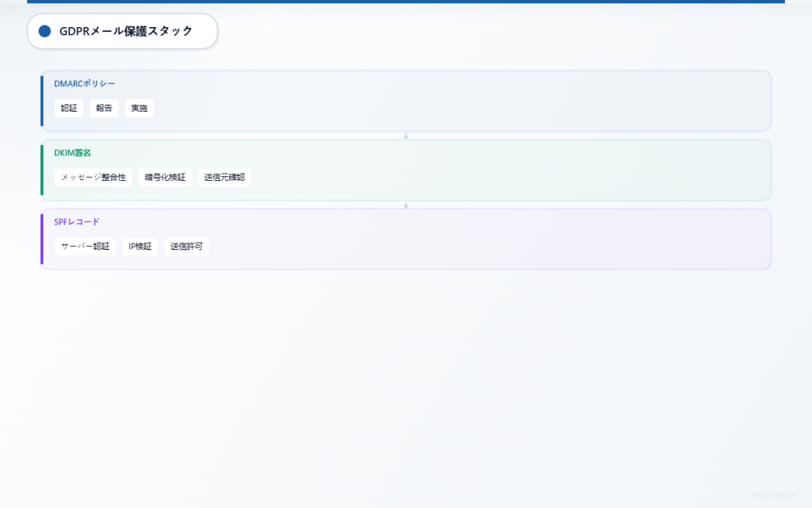812x508 pixels.
Task: Click the メッセージ整合性 badge under DKIM署名
Action: pyautogui.click(x=92, y=177)
